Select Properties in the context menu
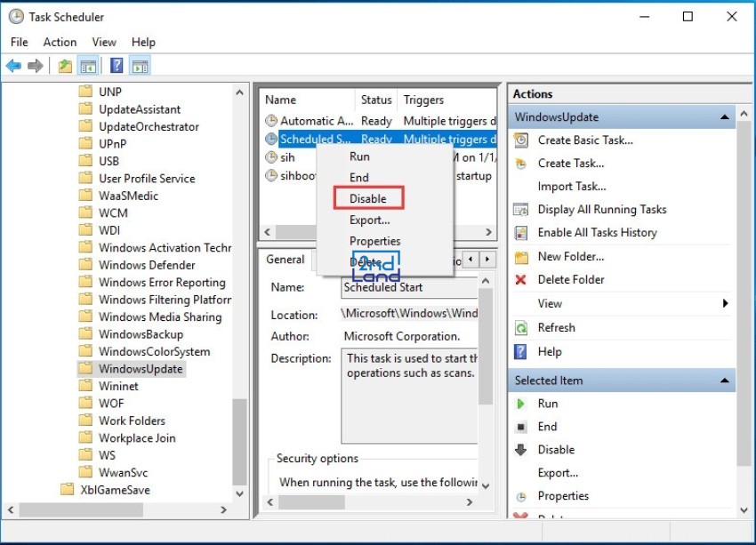Image resolution: width=756 pixels, height=545 pixels. point(374,241)
